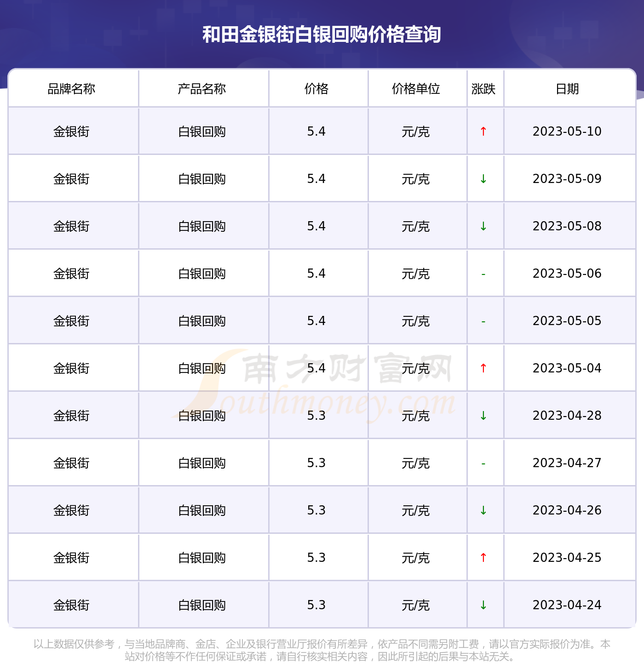Click price 5.3 in the 2023-04-24 row
644x669 pixels.
[x=316, y=605]
